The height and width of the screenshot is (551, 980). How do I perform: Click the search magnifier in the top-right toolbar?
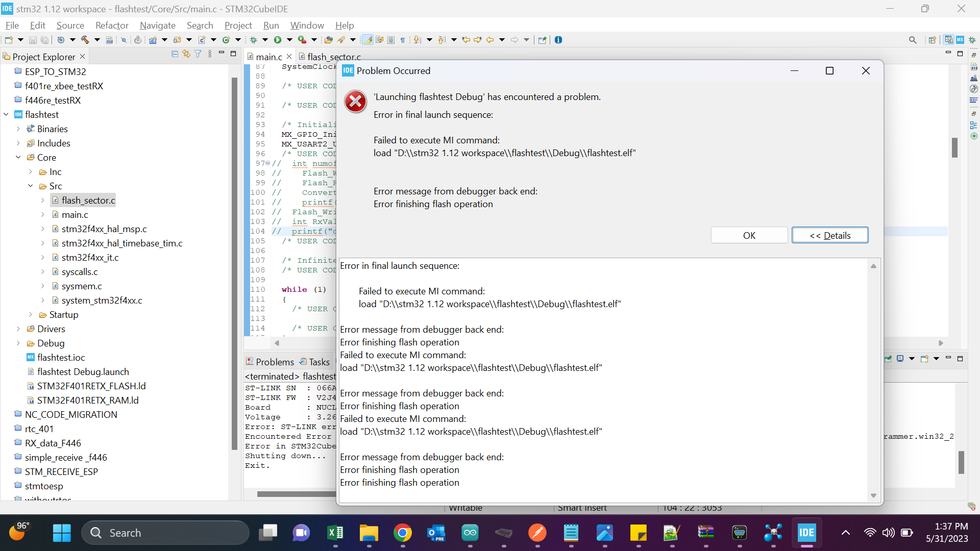pos(913,39)
